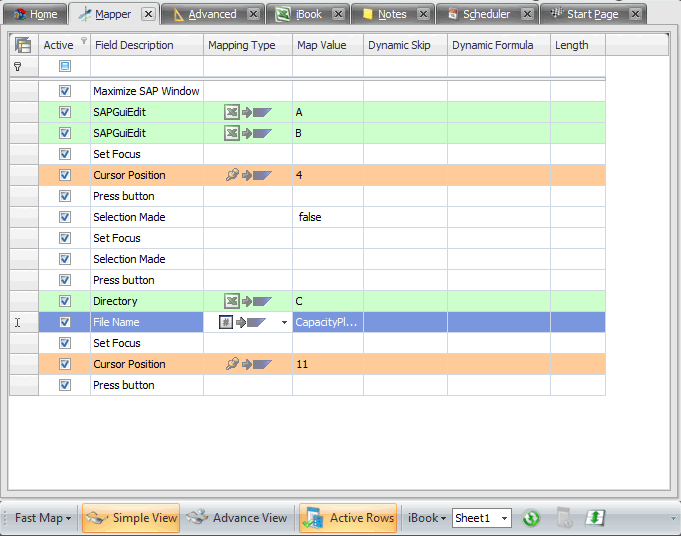Click the Active Rows icon
This screenshot has height=536, width=681.
tap(313, 518)
